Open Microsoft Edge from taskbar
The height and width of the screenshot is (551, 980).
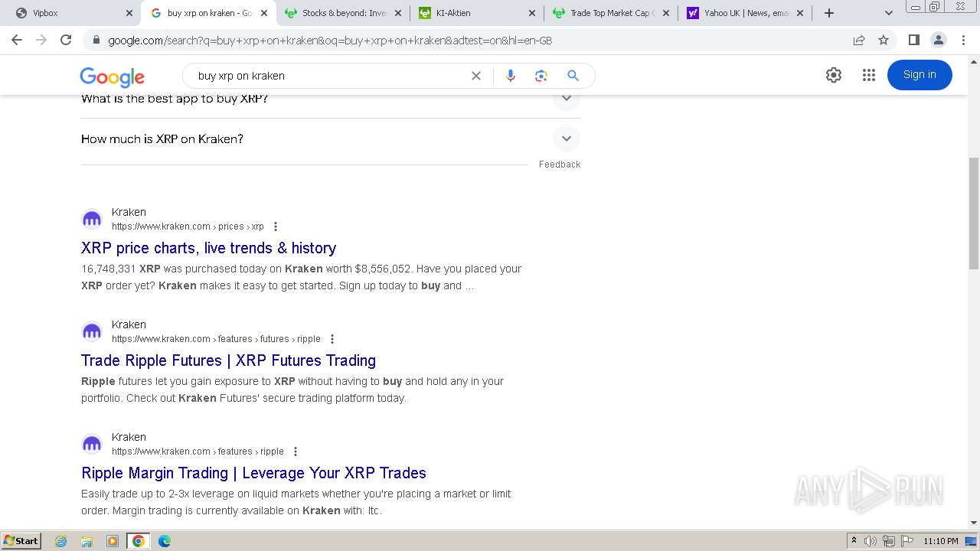(164, 541)
